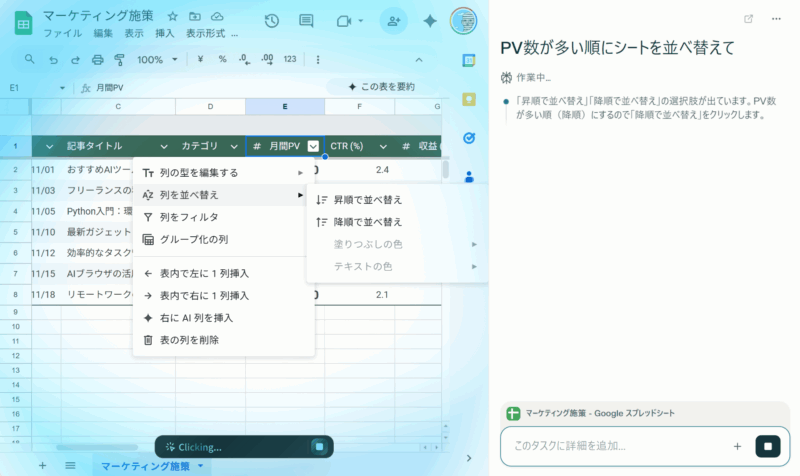Open Google Keep in side panel

[468, 99]
